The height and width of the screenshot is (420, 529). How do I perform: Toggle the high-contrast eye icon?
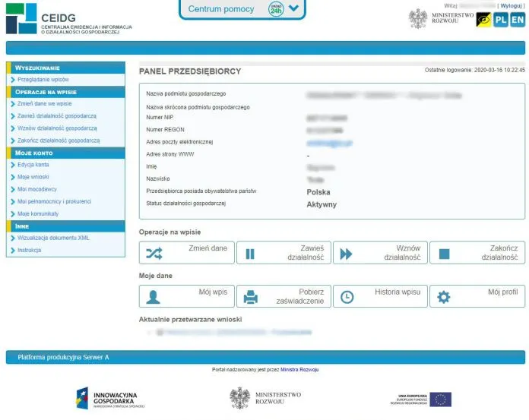point(483,20)
